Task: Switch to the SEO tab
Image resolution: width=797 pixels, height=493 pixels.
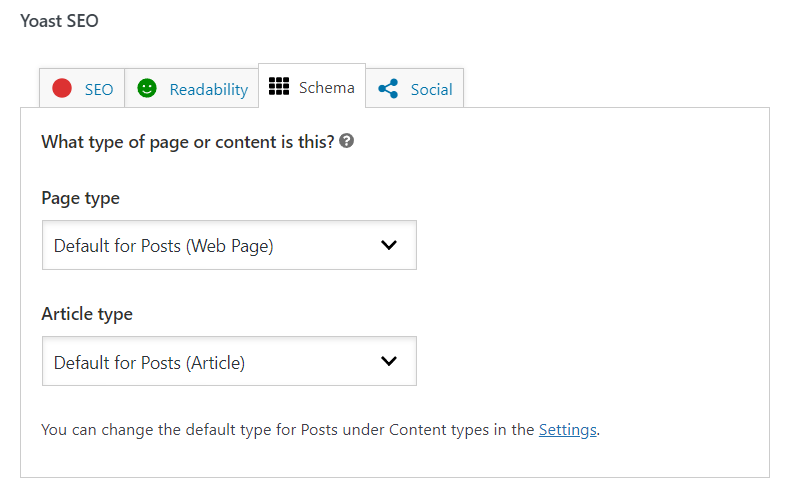Action: tap(82, 88)
